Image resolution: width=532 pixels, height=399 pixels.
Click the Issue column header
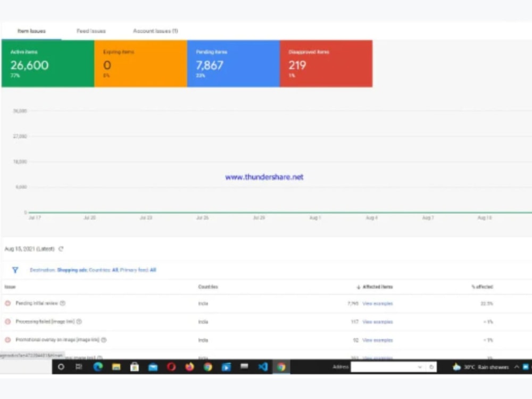pos(10,287)
